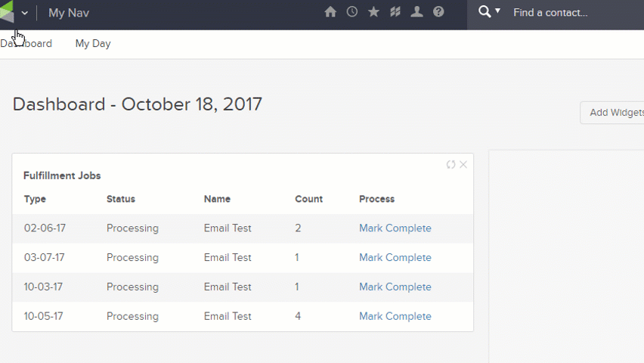
Task: Mark the 10-05-17 job complete
Action: [x=395, y=316]
